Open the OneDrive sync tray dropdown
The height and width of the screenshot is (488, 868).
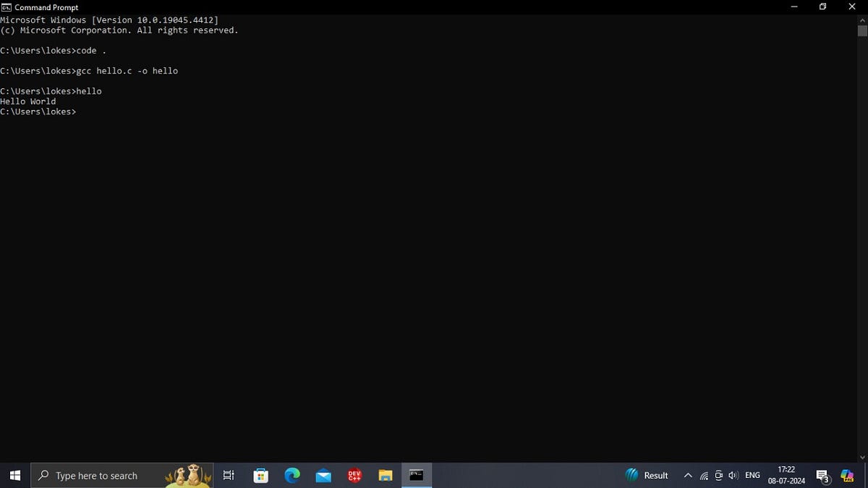point(718,475)
